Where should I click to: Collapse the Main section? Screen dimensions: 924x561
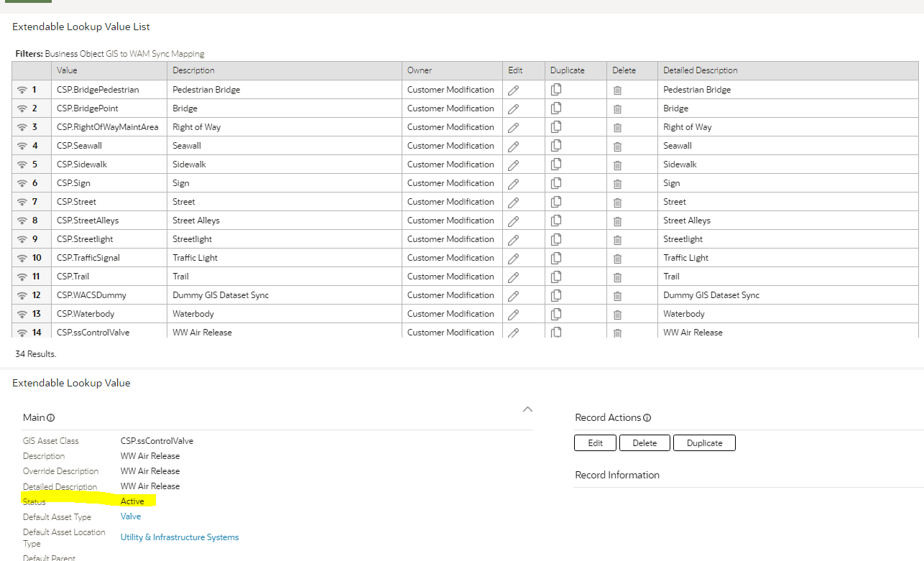click(528, 409)
